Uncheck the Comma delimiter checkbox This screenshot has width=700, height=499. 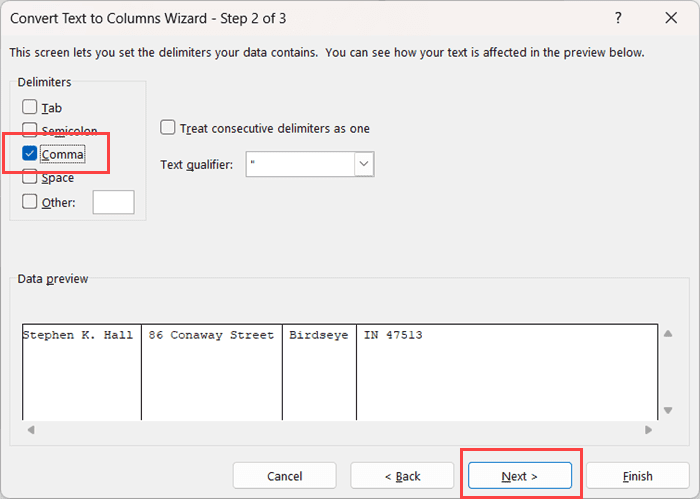point(30,154)
